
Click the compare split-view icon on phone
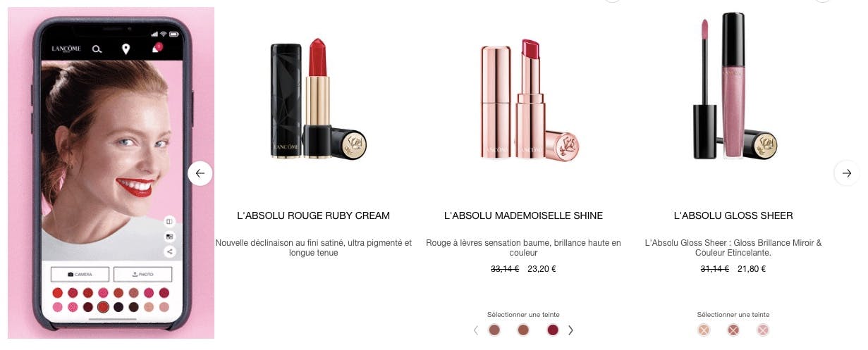[x=170, y=220]
